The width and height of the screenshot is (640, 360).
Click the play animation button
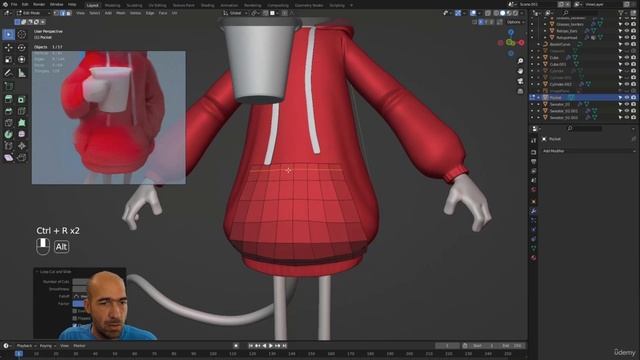pyautogui.click(x=271, y=346)
